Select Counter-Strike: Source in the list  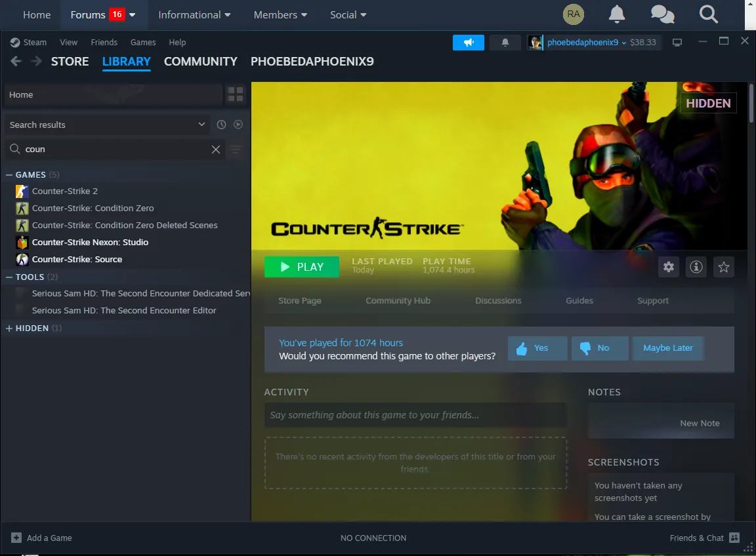(77, 260)
